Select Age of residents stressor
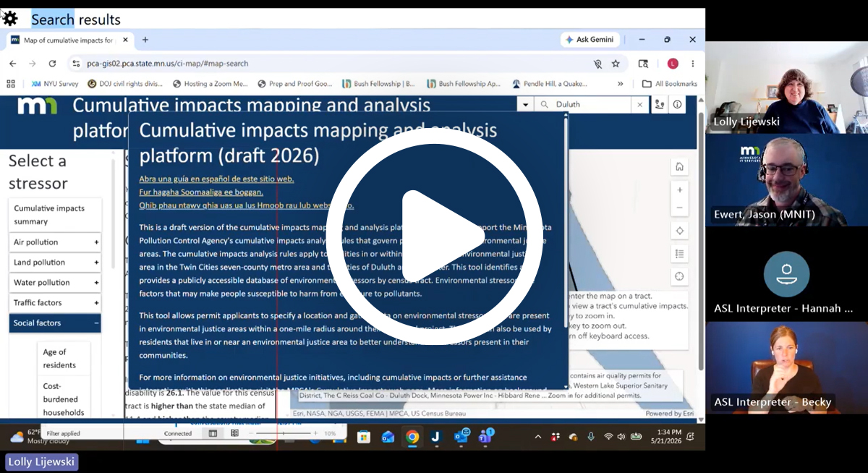Image resolution: width=868 pixels, height=473 pixels. coord(64,359)
